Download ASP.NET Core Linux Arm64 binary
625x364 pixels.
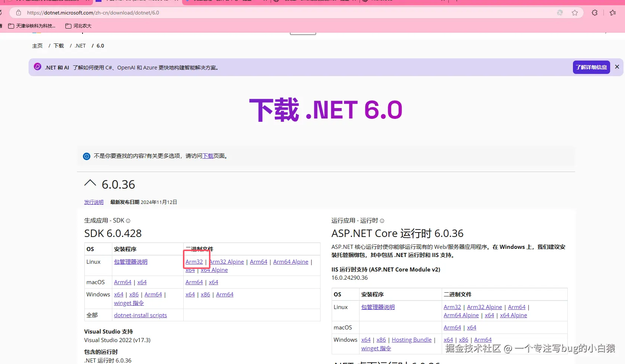517,307
